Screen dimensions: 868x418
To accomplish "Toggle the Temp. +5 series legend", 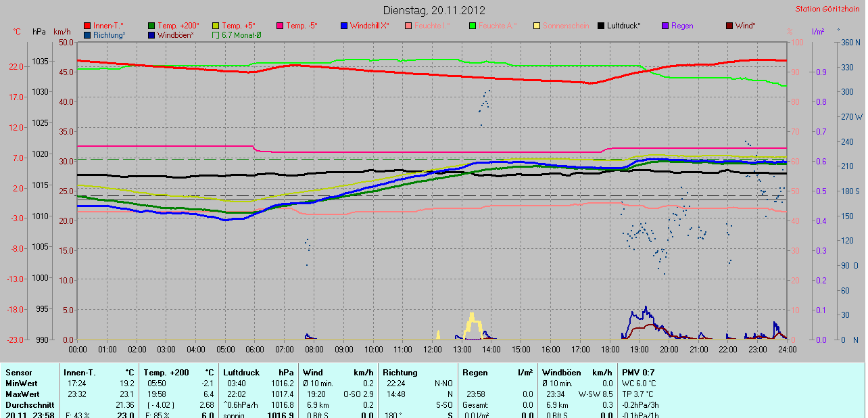I will 216,26.
